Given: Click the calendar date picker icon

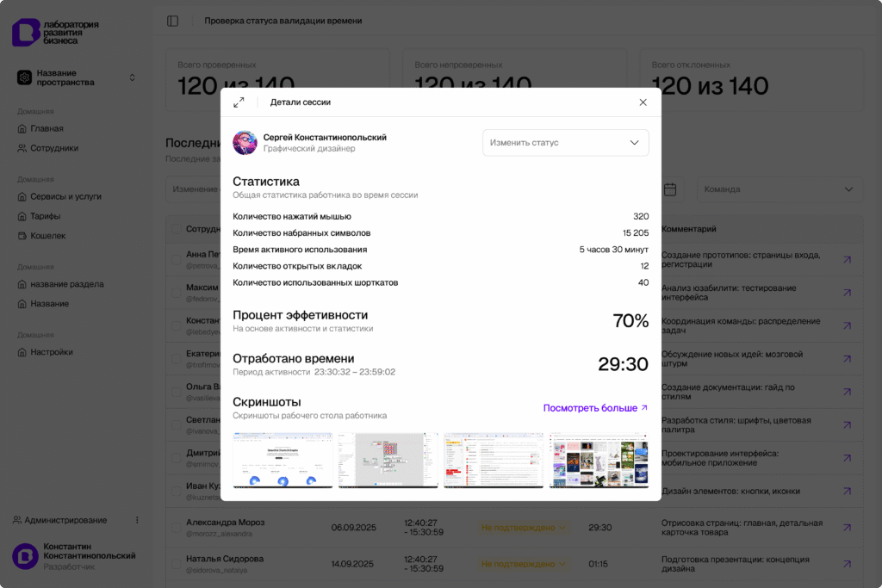Looking at the screenshot, I should coord(670,189).
